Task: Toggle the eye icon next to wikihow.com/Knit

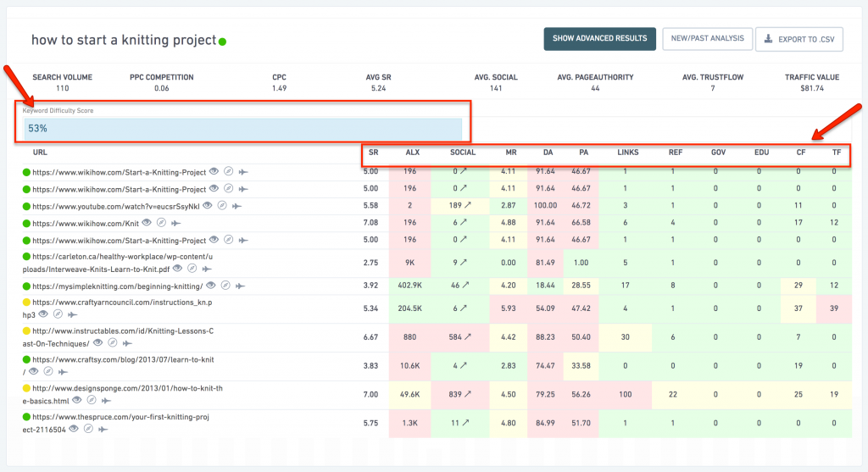Action: (147, 223)
